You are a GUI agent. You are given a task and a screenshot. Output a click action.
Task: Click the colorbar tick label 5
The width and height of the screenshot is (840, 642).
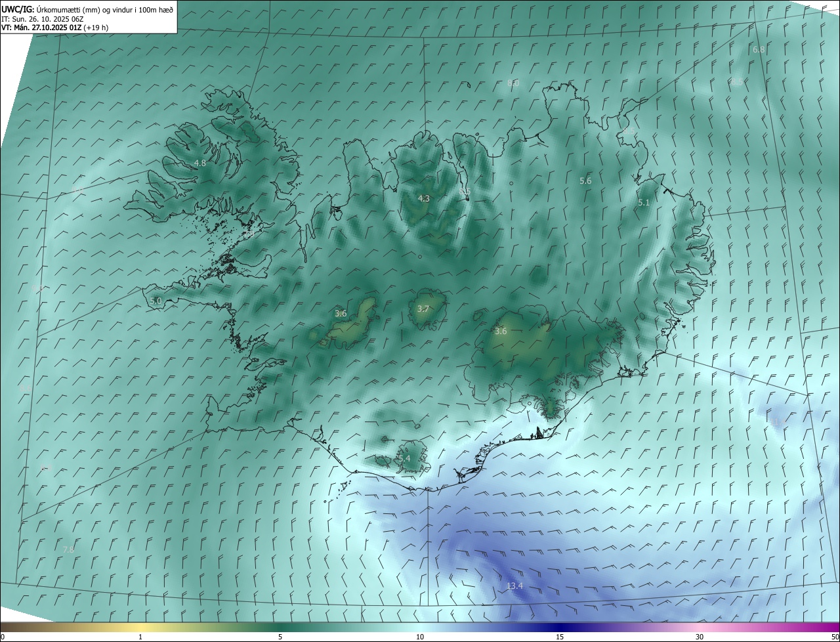point(280,637)
